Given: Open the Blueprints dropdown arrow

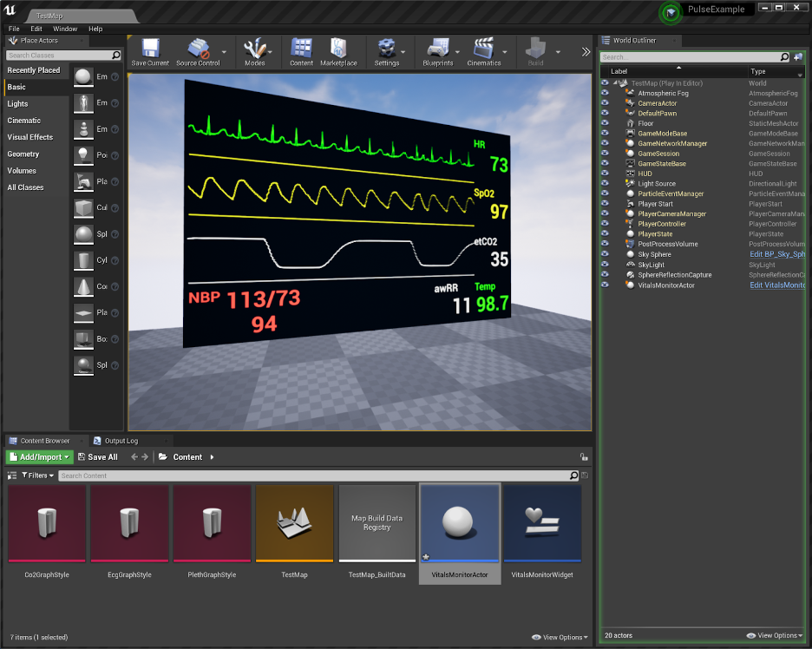Looking at the screenshot, I should (457, 52).
